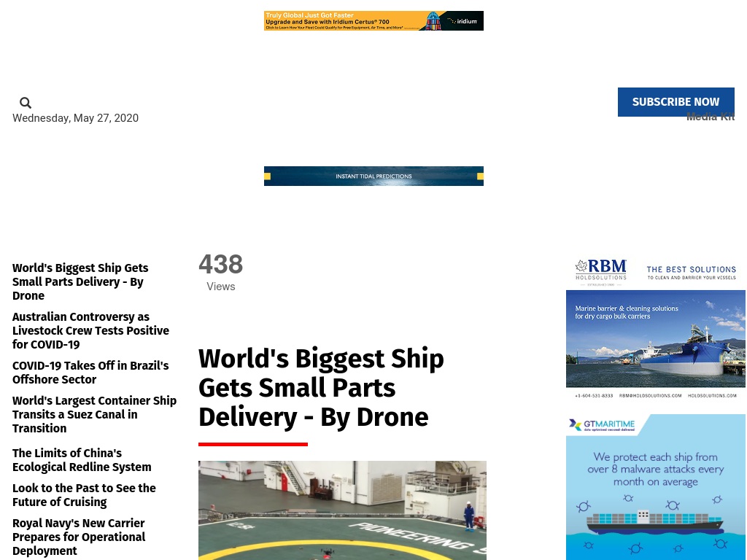The width and height of the screenshot is (747, 560).
Task: Open Look to the Past Cruising article
Action: coord(84,495)
